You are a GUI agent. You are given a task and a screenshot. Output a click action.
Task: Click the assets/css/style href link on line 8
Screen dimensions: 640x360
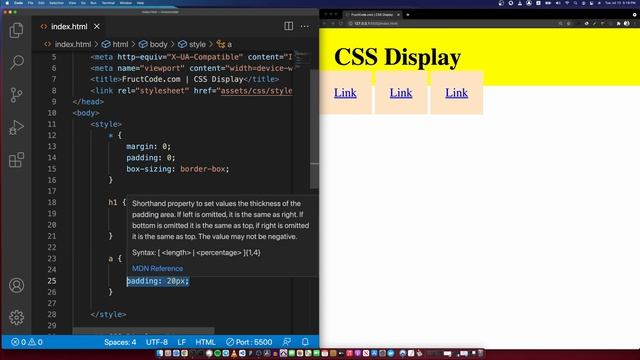[x=256, y=91]
